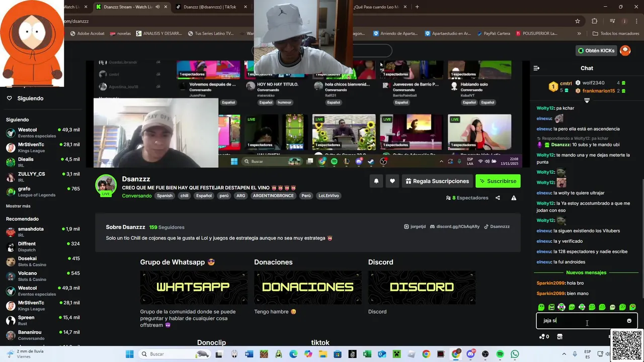Open the PayPal: Cartera bookmark
The height and width of the screenshot is (362, 644).
pos(493,33)
